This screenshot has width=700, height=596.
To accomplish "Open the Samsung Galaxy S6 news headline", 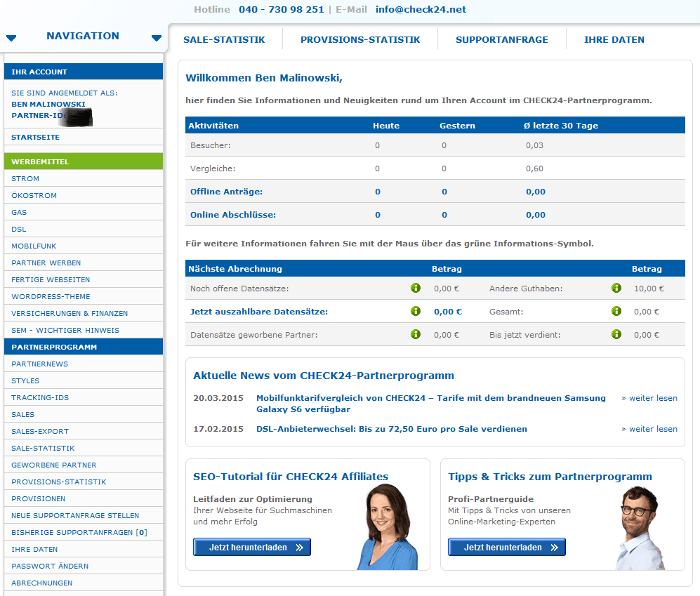I will 431,404.
